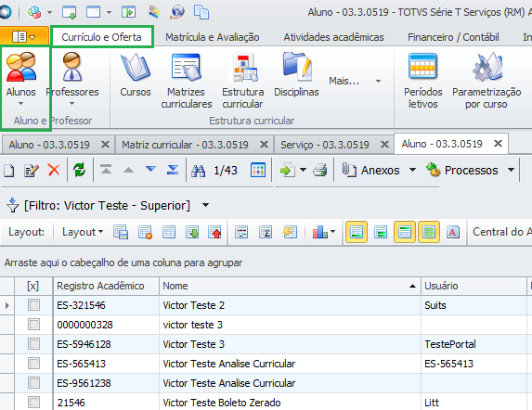Tick checkbox for ES-5946128

tap(33, 343)
